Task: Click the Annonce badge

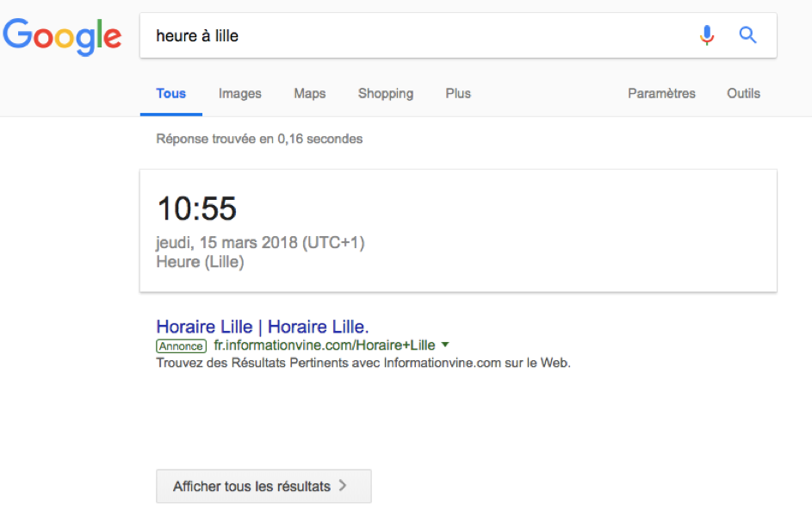Action: tap(181, 345)
